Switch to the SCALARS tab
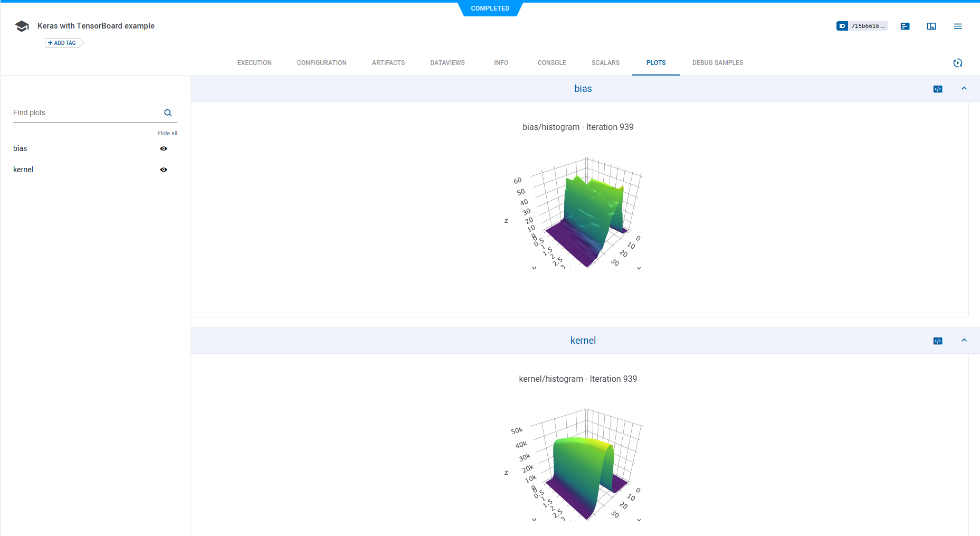Screen dimensions: 980x536 click(605, 63)
